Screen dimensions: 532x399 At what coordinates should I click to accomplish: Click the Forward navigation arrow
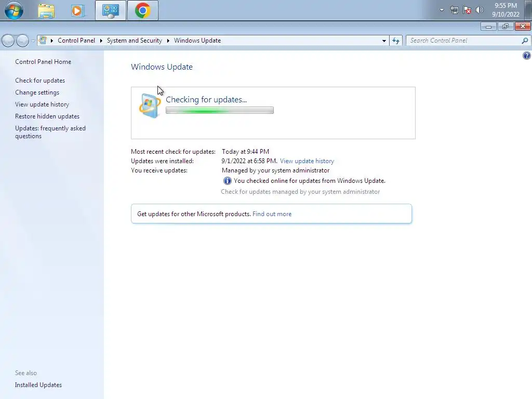point(22,41)
